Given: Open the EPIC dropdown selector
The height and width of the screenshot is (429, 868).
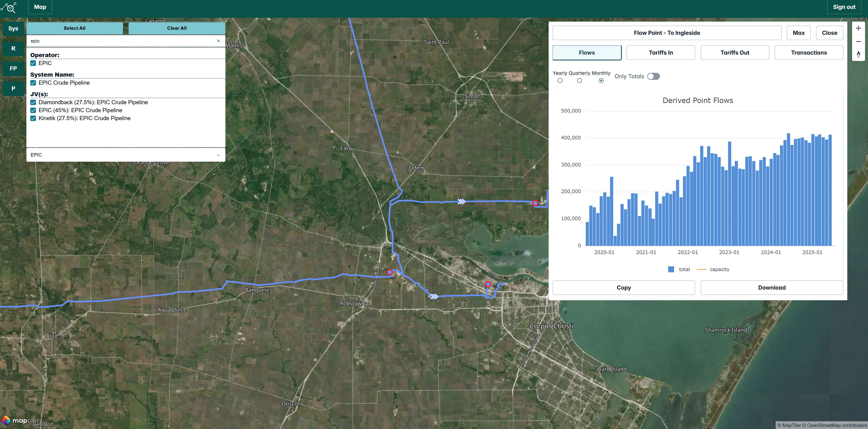Looking at the screenshot, I should [125, 155].
